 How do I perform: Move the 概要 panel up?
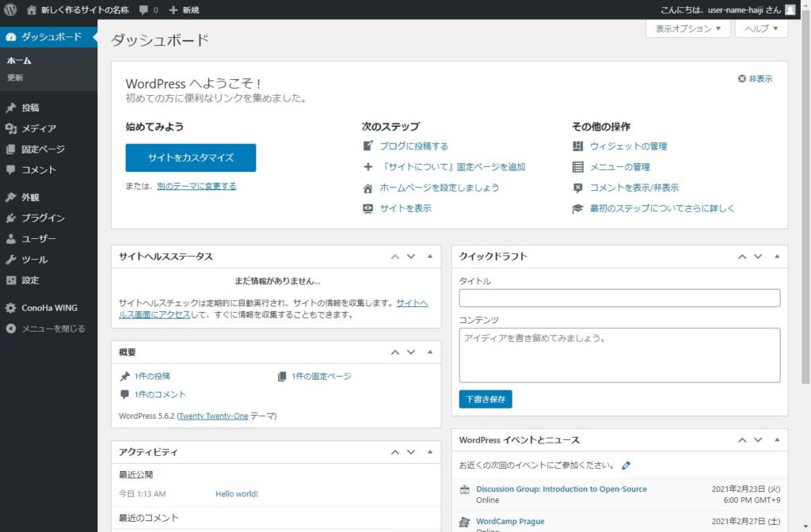coord(394,352)
